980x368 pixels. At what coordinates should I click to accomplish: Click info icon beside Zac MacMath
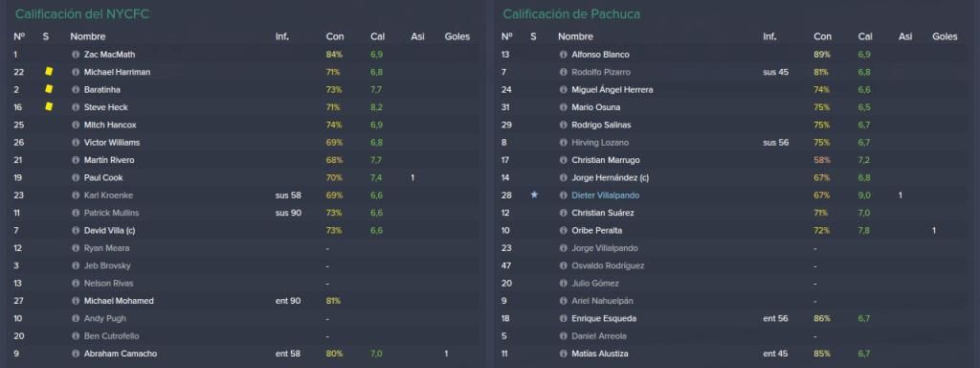click(x=76, y=55)
